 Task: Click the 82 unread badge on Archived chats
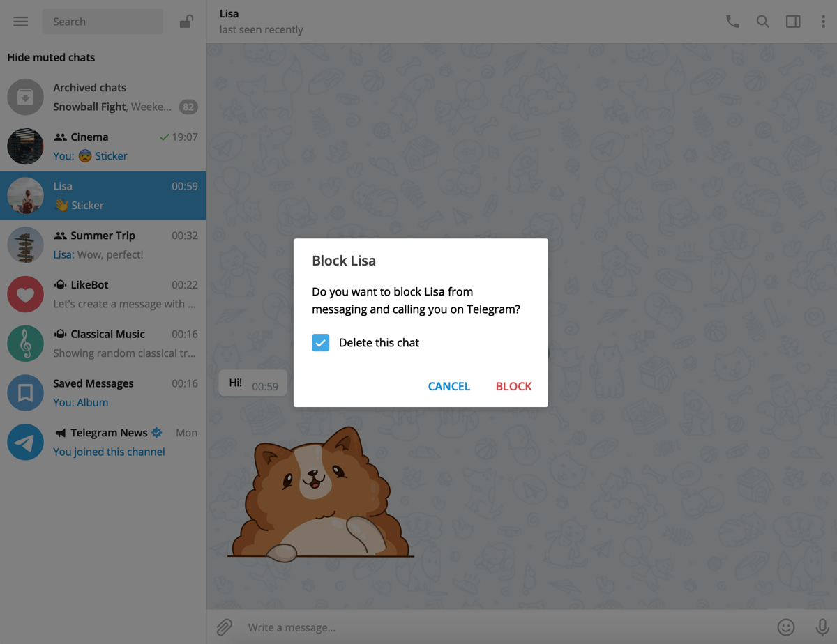(188, 107)
